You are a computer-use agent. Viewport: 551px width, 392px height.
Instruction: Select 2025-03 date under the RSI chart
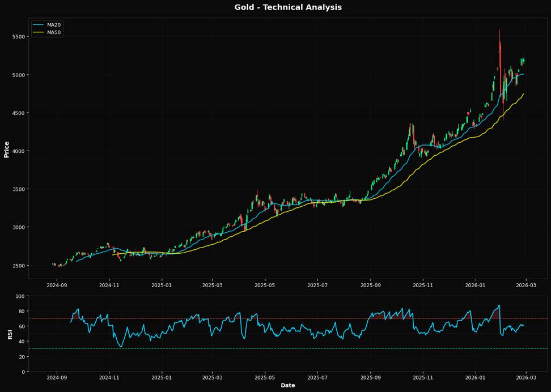[212, 378]
